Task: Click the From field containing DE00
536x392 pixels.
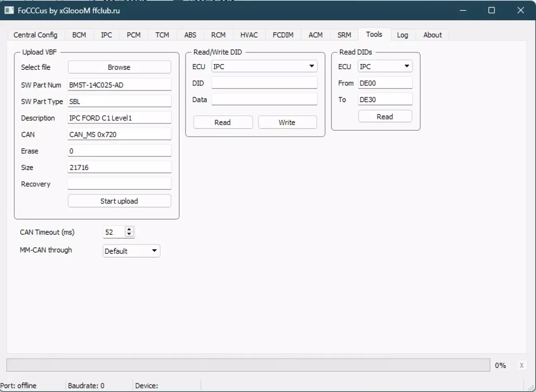Action: pos(385,83)
